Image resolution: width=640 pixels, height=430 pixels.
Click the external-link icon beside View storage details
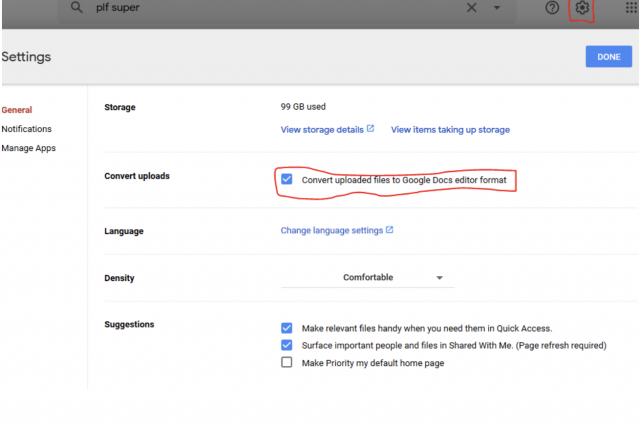click(x=370, y=129)
